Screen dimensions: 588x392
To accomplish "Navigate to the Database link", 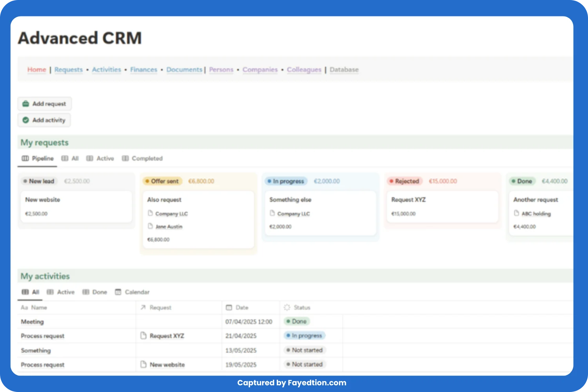I will tap(344, 70).
